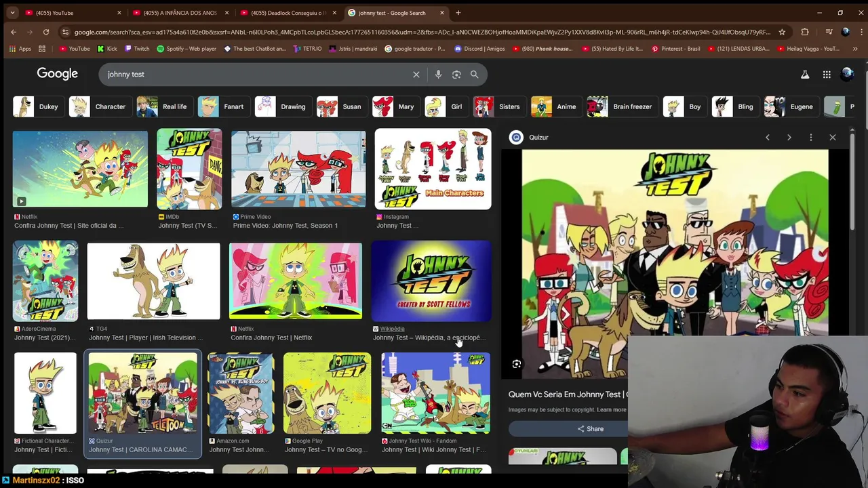Image resolution: width=868 pixels, height=488 pixels.
Task: Submit search with the magnifier icon
Action: [475, 75]
